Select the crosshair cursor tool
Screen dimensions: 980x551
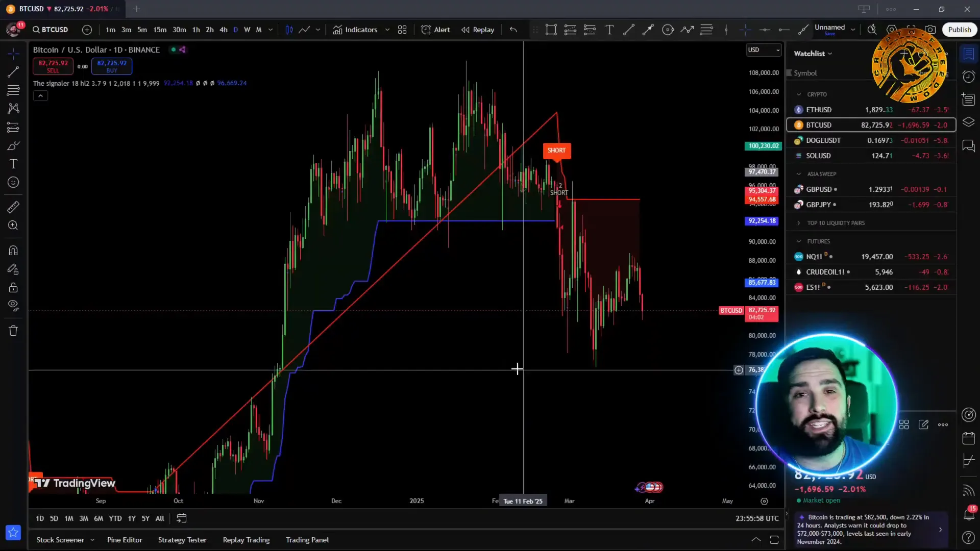[x=13, y=54]
